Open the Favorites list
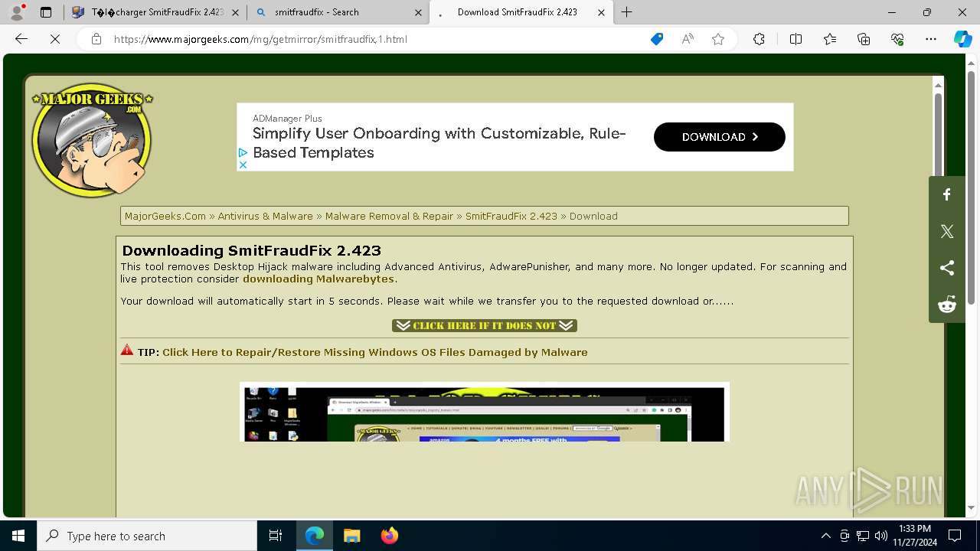This screenshot has width=980, height=551. pos(830,39)
